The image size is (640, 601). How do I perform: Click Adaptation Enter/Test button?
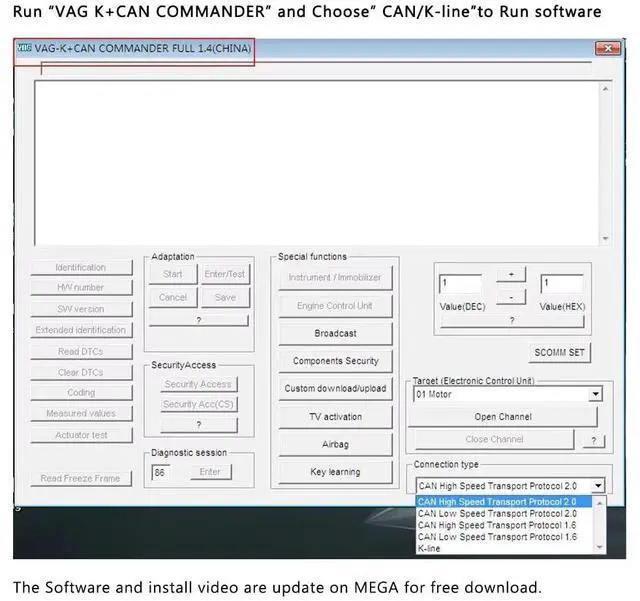(x=225, y=274)
